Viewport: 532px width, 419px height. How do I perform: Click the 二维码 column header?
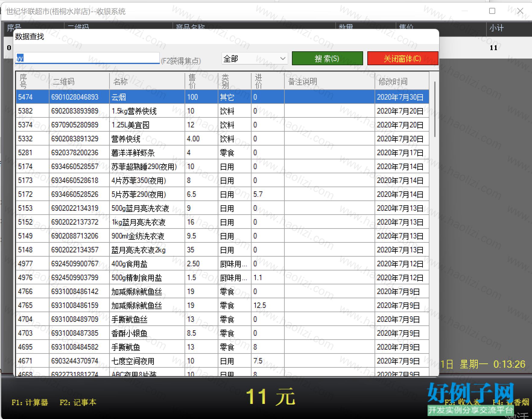pos(79,81)
